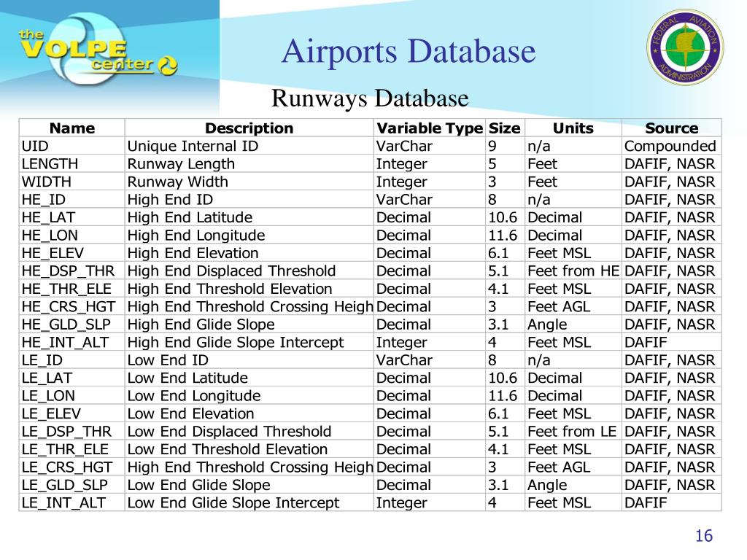Select the HE_LAT name cell
The image size is (747, 560).
click(72, 217)
